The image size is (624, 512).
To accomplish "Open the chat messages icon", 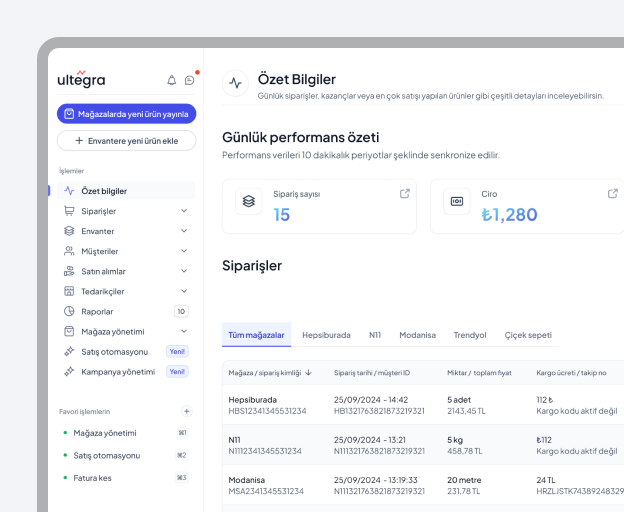I will click(x=189, y=80).
